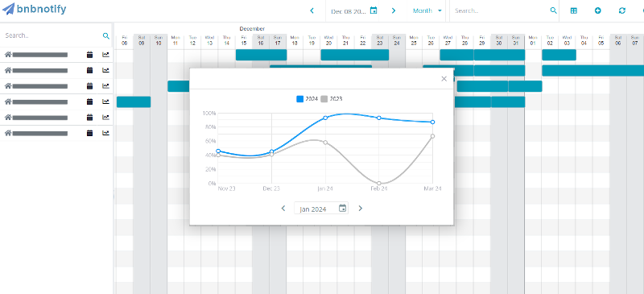Screen dimensions: 644x294
Task: Open fourth-row booking starting Fri 08
Action: pyautogui.click(x=134, y=102)
